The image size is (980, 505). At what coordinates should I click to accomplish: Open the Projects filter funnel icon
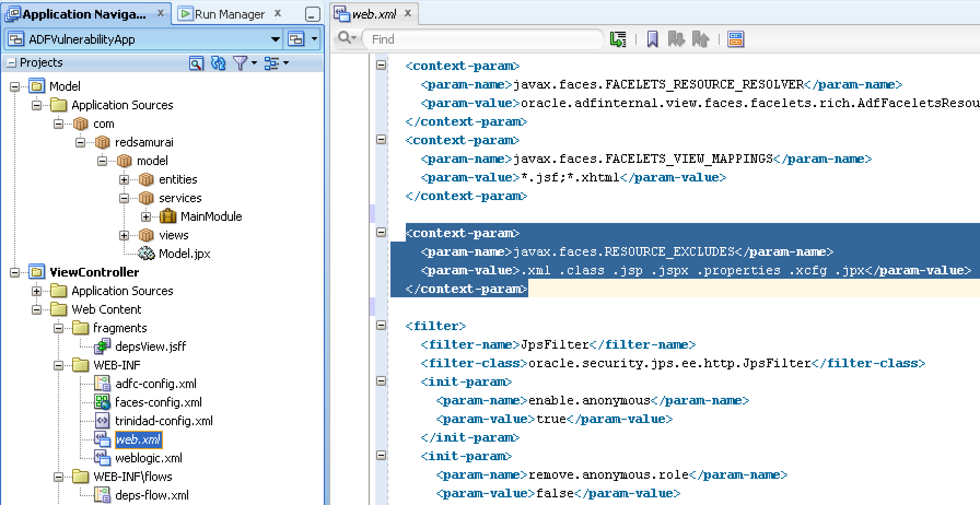coord(240,63)
